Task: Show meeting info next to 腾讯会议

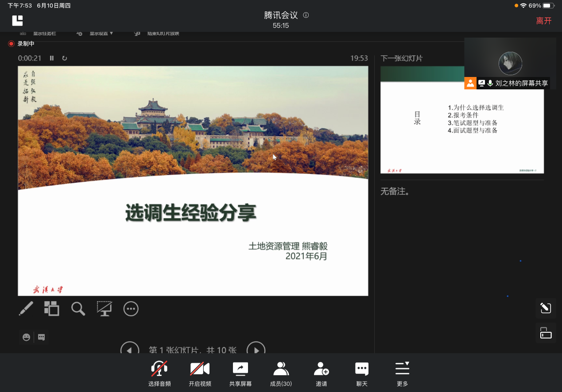Action: (x=306, y=15)
